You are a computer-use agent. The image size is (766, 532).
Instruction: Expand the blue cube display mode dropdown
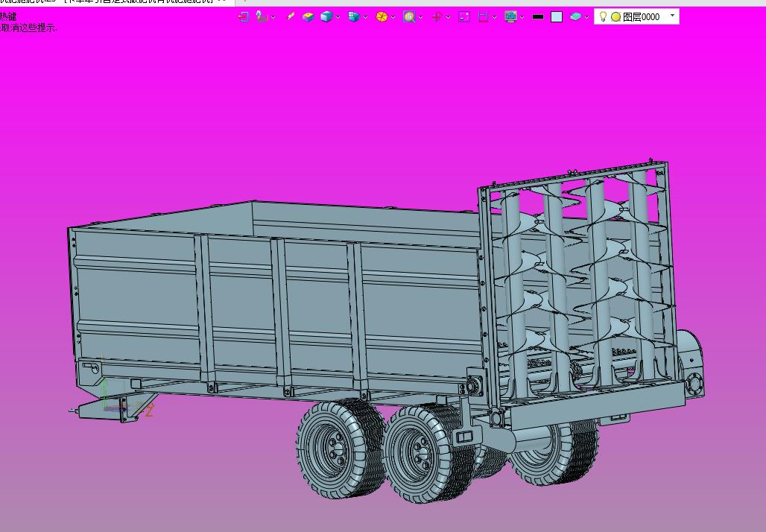[x=338, y=17]
